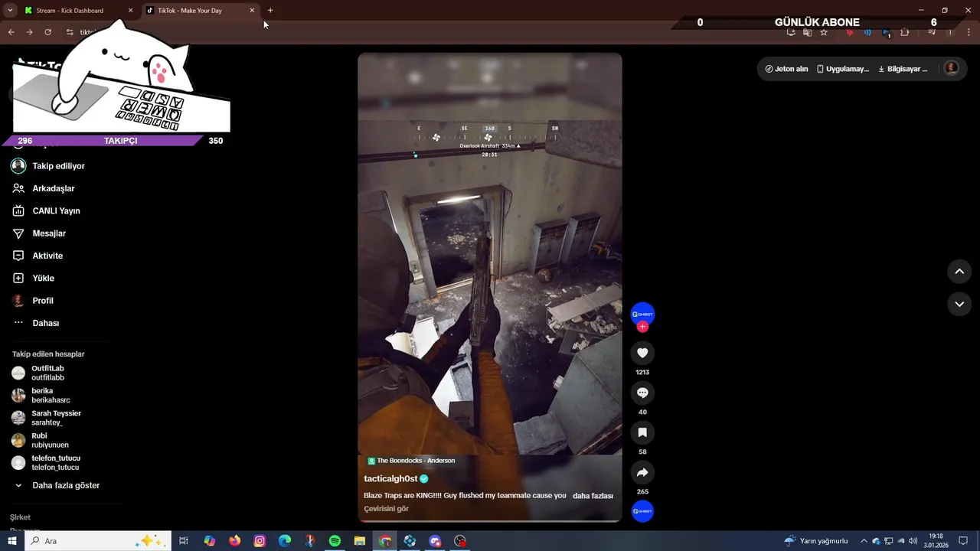
Task: Go forward with the browser forward arrow
Action: tap(29, 32)
